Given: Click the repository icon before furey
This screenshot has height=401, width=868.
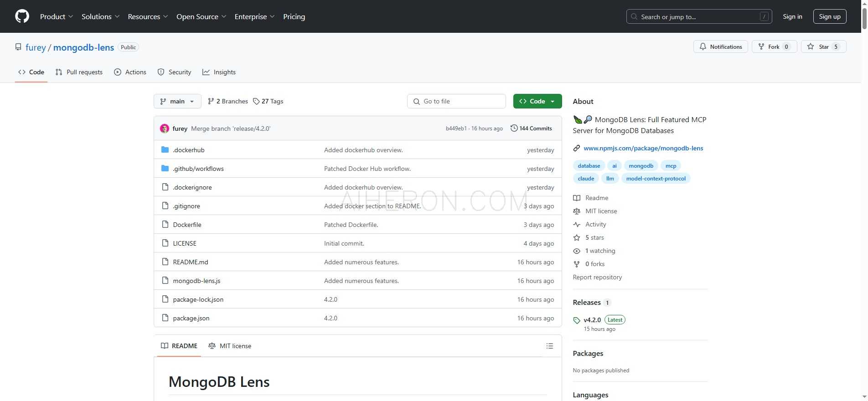Looking at the screenshot, I should click(x=18, y=47).
